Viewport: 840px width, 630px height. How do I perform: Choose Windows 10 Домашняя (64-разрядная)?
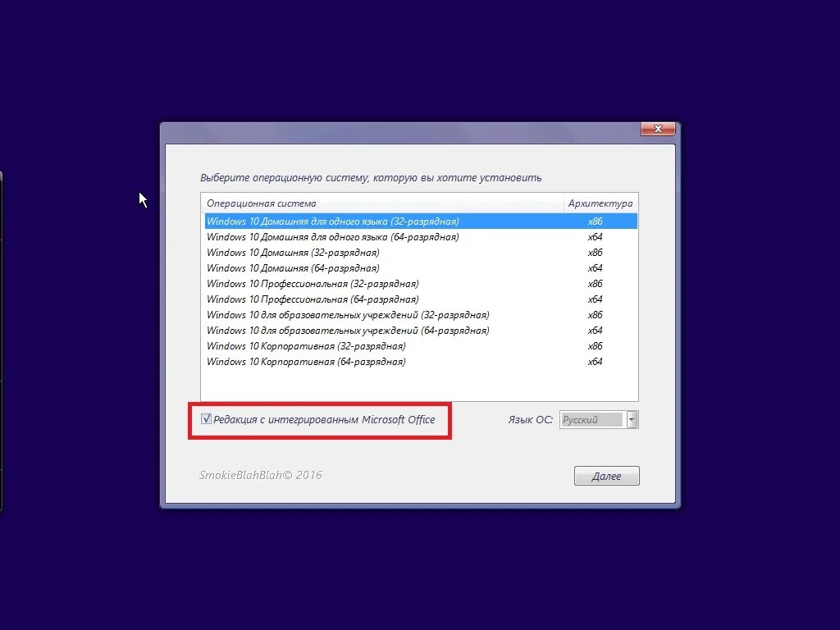(x=421, y=268)
